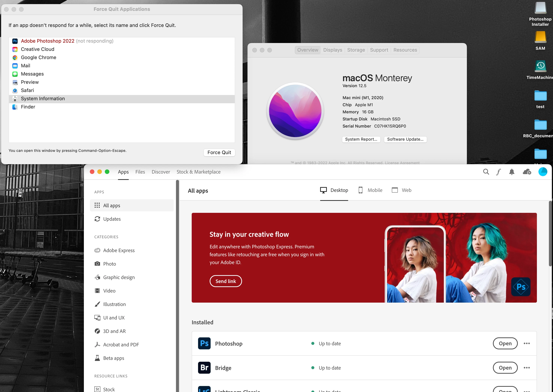Open the Beta apps category

coord(114,358)
